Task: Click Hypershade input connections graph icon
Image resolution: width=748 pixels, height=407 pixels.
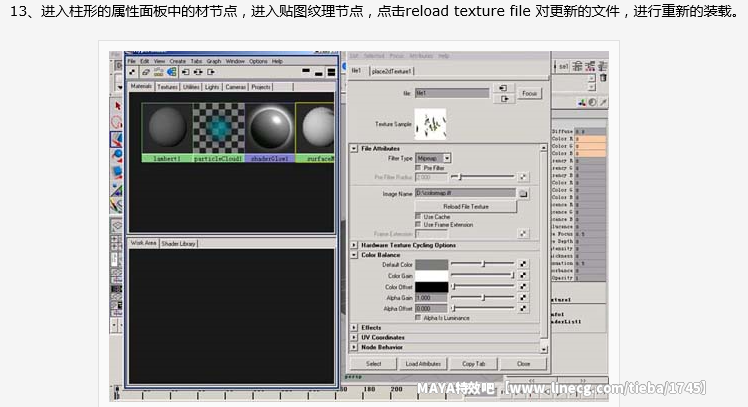Action: (x=186, y=72)
